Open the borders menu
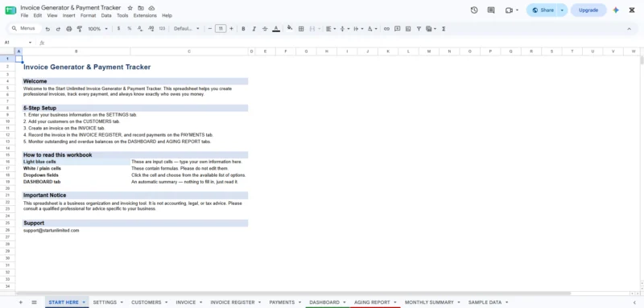The width and height of the screenshot is (644, 308). click(301, 29)
